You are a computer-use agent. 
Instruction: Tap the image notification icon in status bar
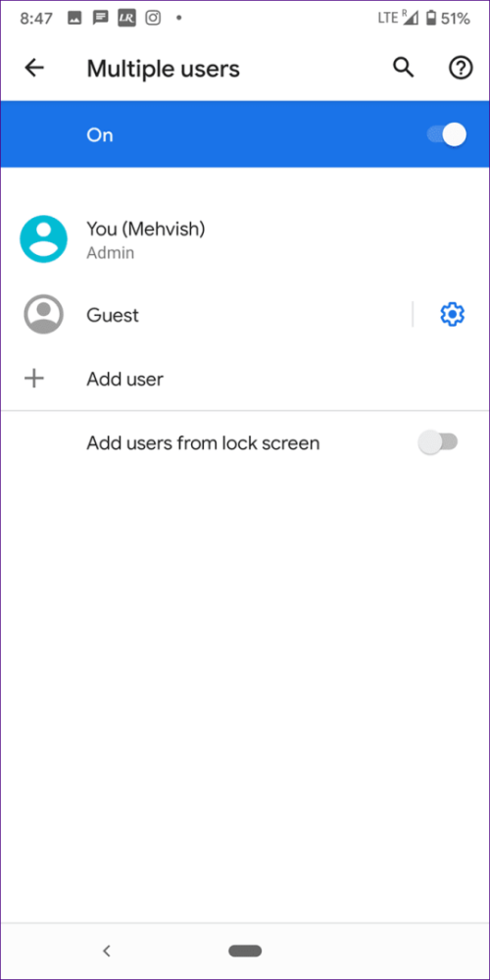coord(74,18)
